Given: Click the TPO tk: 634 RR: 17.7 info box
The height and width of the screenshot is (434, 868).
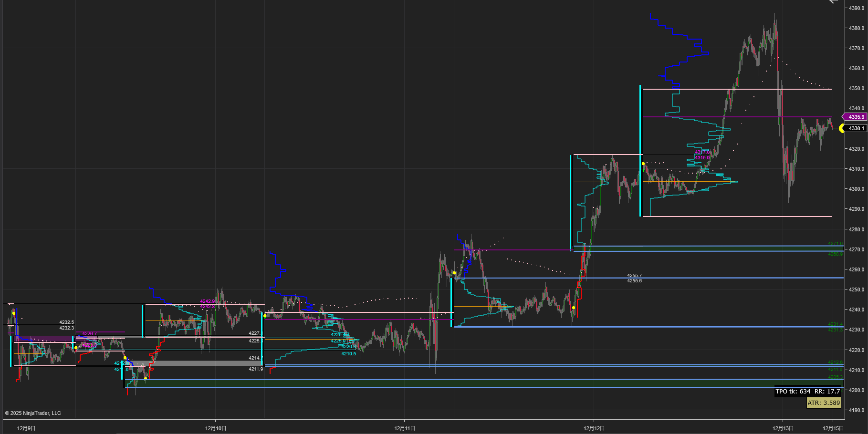Looking at the screenshot, I should click(x=807, y=392).
